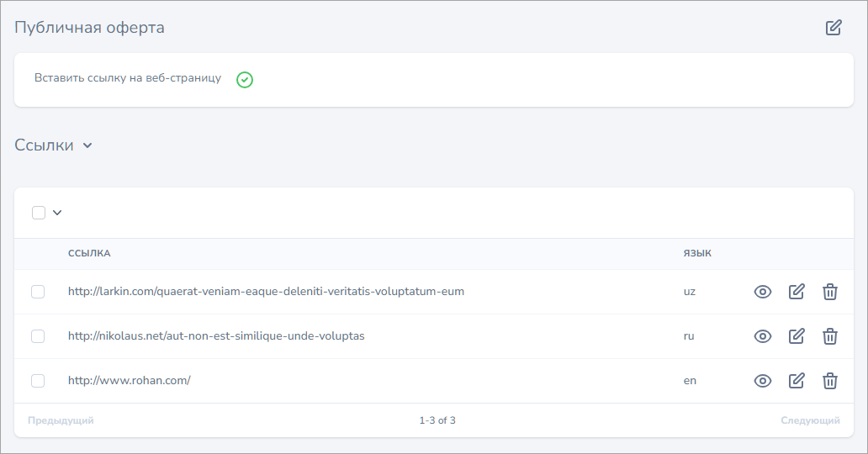Delete the larkin.com link row
Viewport: 868px width, 454px height.
pos(829,292)
